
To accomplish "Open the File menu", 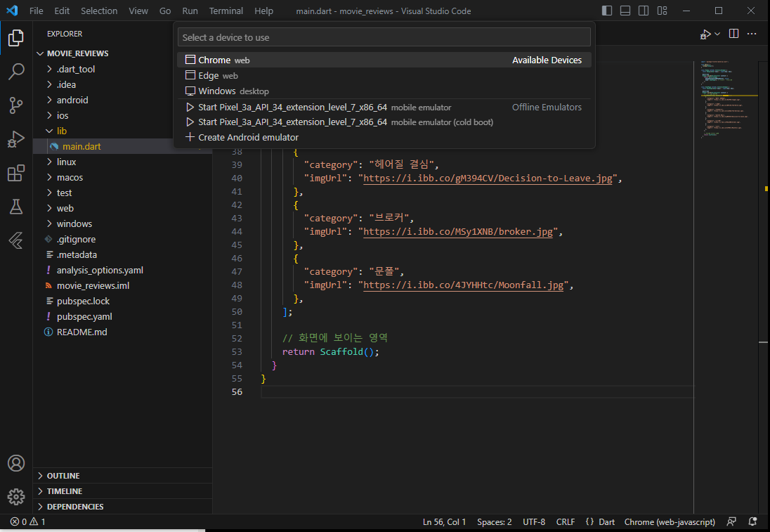I will click(37, 11).
